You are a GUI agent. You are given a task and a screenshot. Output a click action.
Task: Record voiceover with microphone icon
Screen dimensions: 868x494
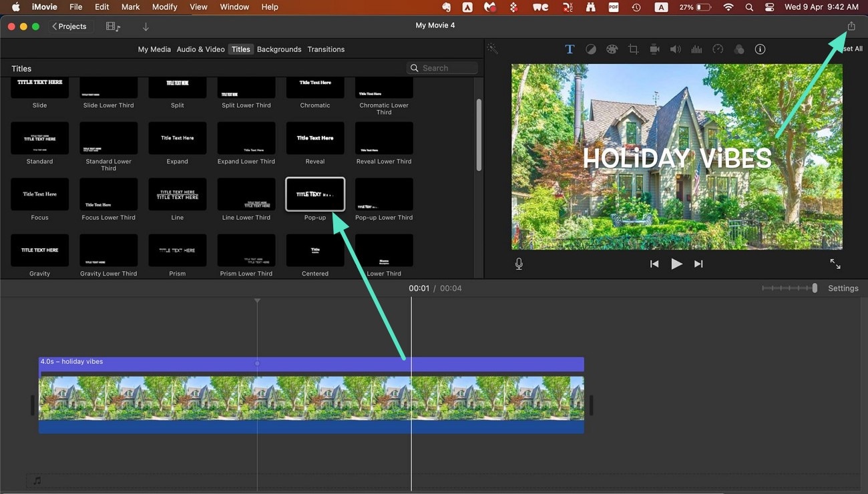(519, 264)
